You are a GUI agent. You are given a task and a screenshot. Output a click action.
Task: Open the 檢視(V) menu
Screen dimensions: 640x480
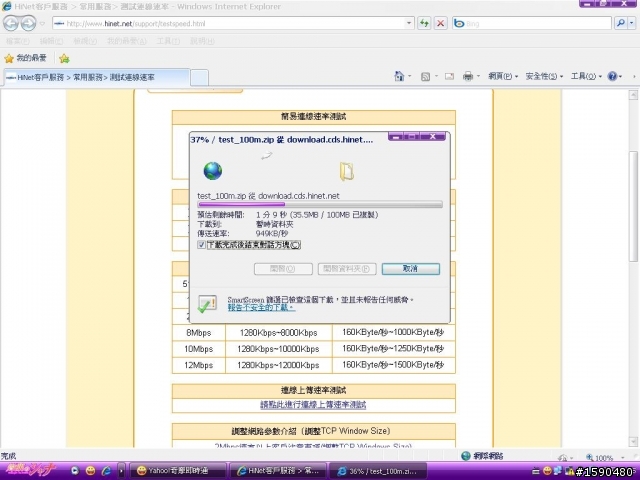[85, 41]
